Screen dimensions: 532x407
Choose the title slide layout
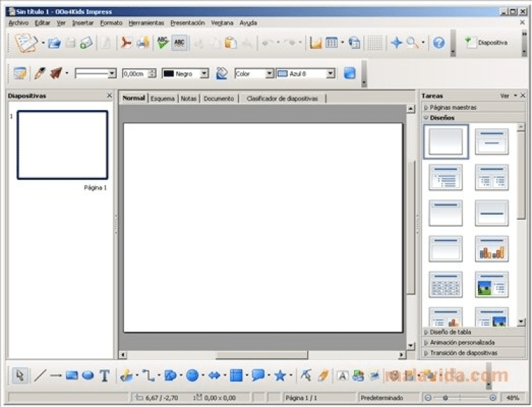[x=492, y=141]
